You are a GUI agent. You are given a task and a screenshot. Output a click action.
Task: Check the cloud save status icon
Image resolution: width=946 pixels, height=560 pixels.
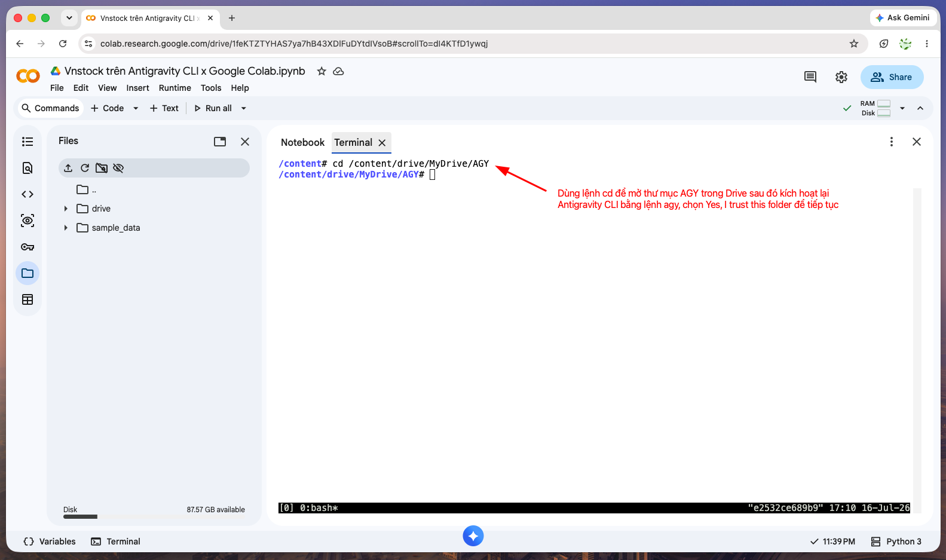338,71
